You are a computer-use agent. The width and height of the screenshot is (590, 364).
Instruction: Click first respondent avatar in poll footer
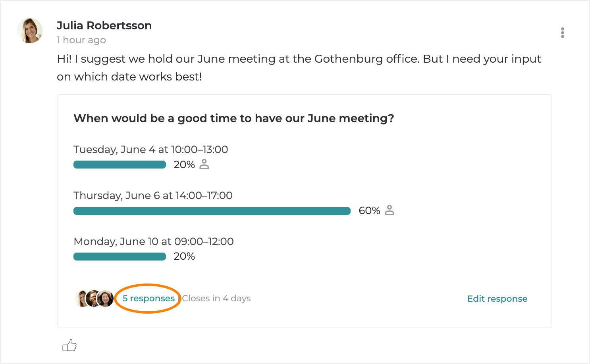point(81,299)
